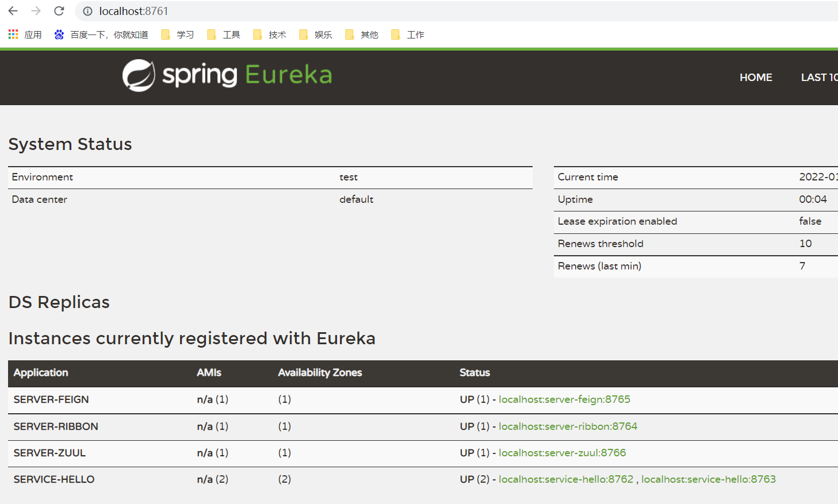838x504 pixels.
Task: View site information icon in address bar
Action: click(87, 11)
